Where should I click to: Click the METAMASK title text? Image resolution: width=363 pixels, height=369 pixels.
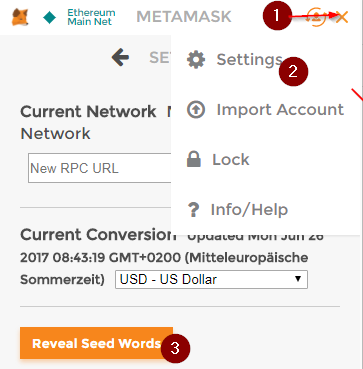[x=184, y=17]
